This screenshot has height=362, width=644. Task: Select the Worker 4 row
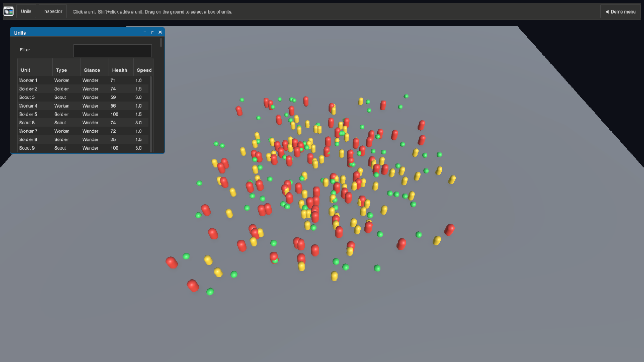[84, 106]
